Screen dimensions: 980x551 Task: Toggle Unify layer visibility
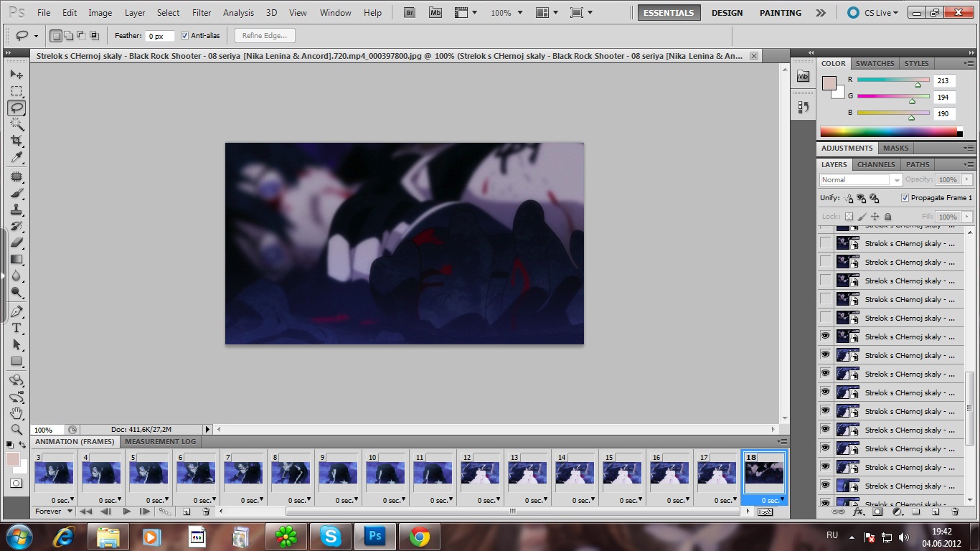pos(862,198)
